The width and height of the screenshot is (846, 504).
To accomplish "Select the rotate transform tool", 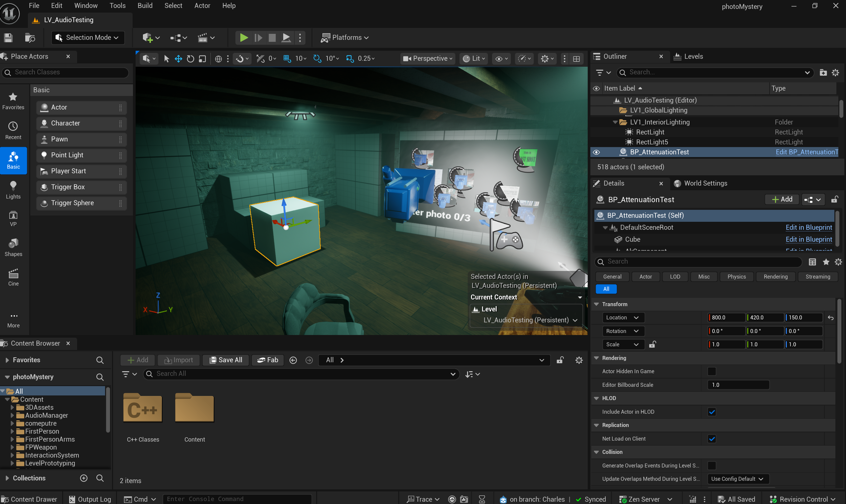I will coord(190,59).
